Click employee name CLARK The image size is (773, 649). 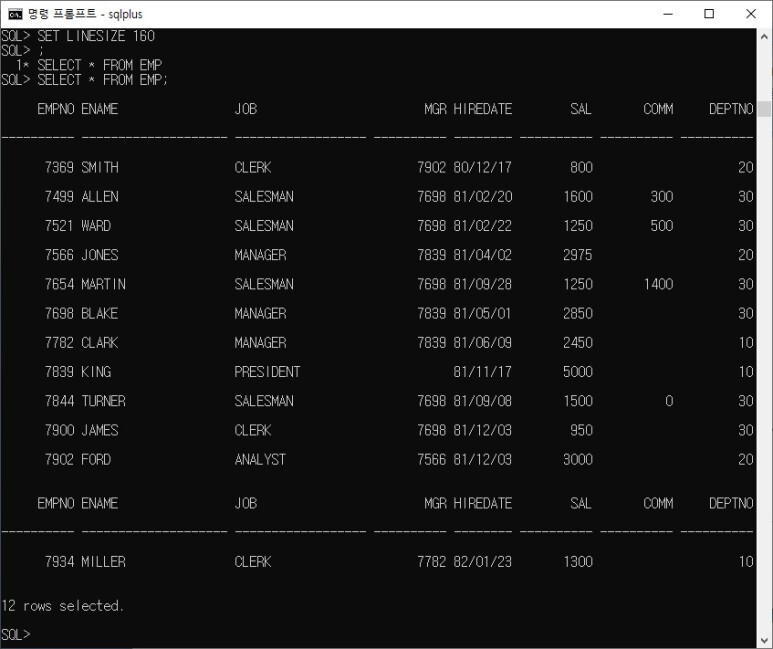pyautogui.click(x=100, y=343)
